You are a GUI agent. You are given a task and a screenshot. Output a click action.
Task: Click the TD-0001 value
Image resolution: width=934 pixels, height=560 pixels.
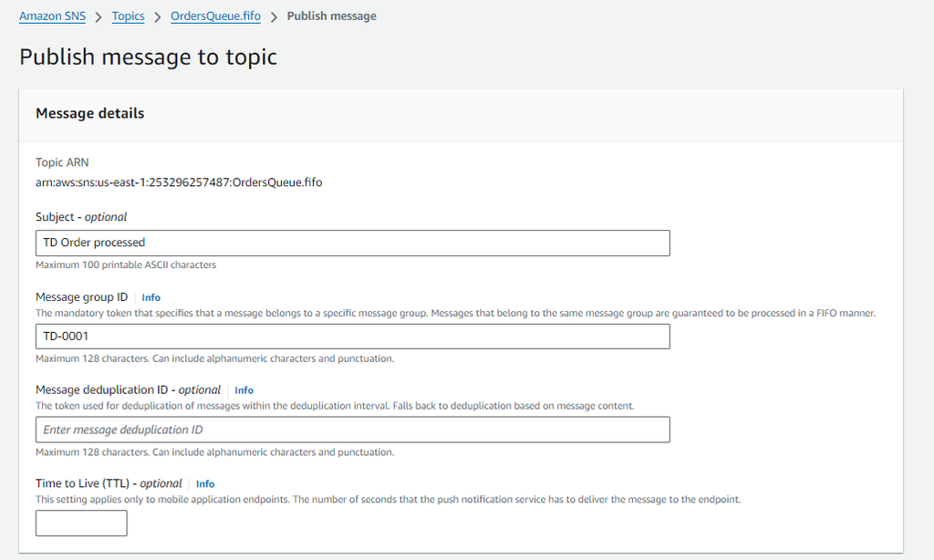click(x=66, y=336)
